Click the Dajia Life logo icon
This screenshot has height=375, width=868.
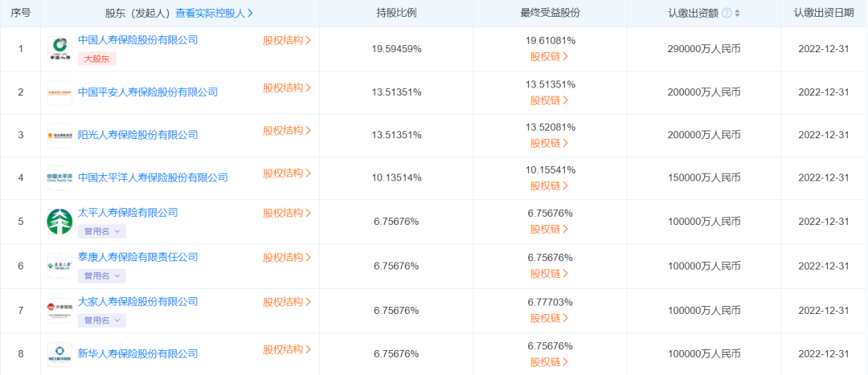coord(59,310)
